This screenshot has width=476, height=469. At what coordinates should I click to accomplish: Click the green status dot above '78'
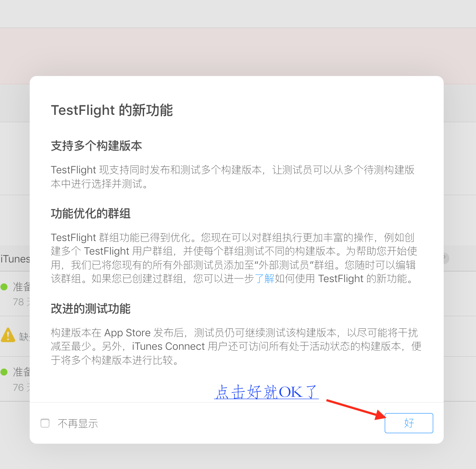coord(4,287)
